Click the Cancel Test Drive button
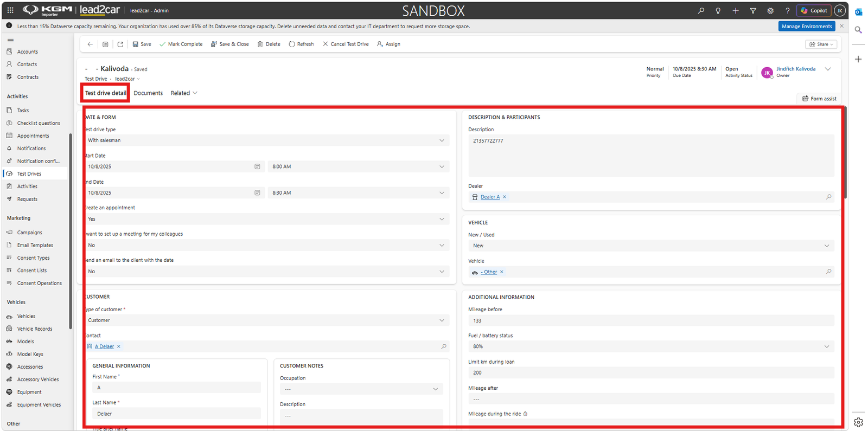 [346, 44]
